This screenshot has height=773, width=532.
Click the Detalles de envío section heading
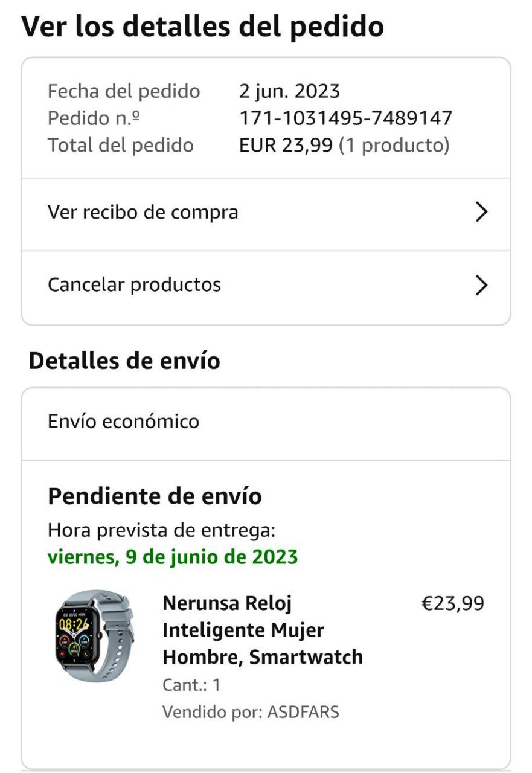[x=124, y=361]
